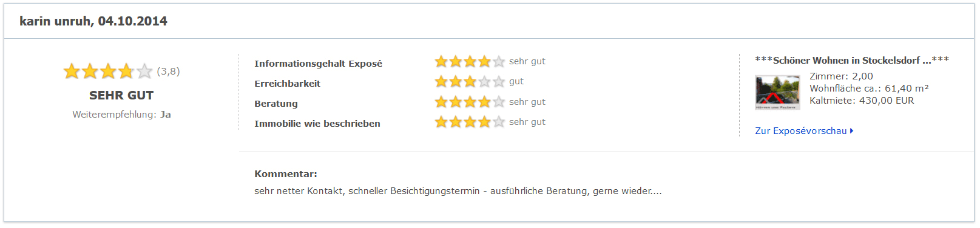Screen dimensions: 980x228
Task: Click the SEHR GUT overall rating label
Action: coord(121,95)
